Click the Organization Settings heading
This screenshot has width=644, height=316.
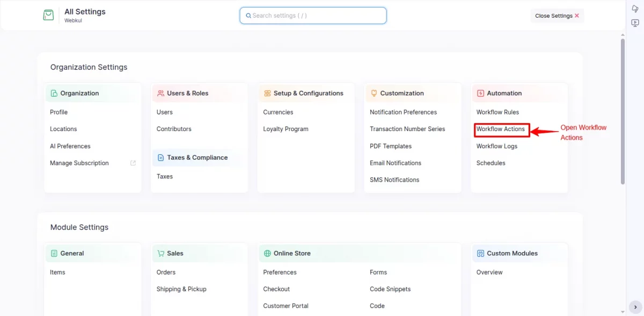89,68
